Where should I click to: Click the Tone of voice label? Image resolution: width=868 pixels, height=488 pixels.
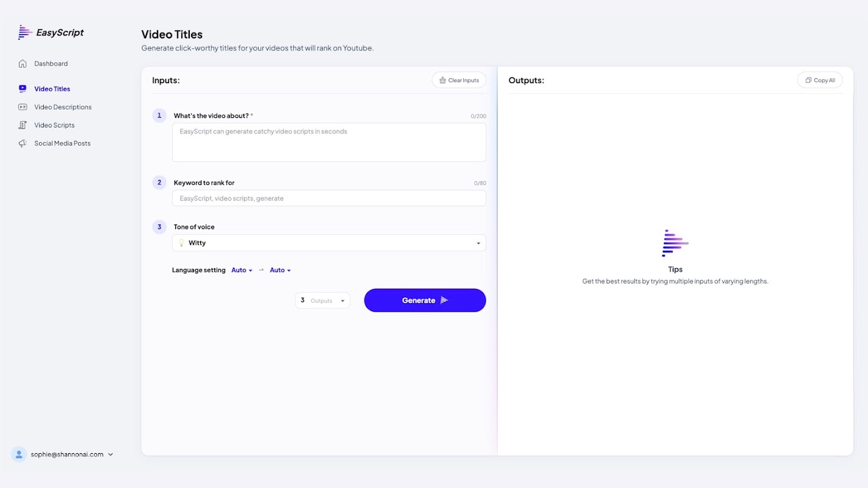click(x=194, y=227)
